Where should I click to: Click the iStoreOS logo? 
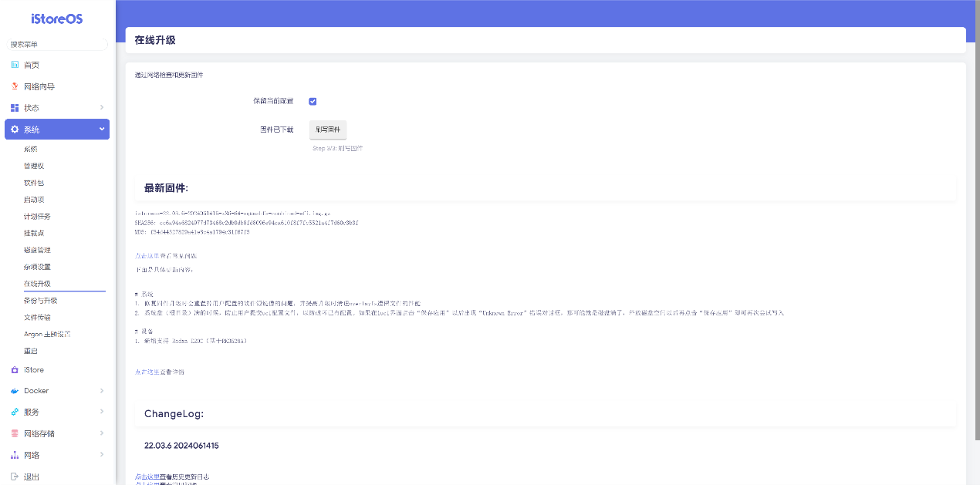tap(57, 19)
